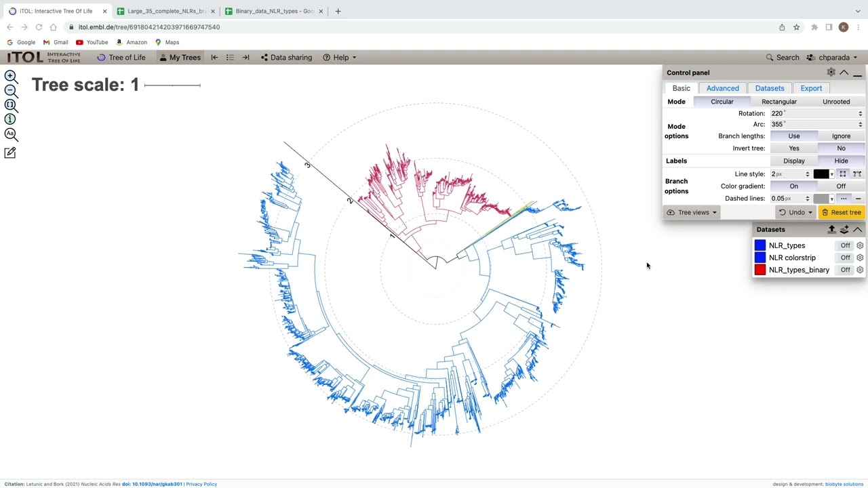868x488 pixels.
Task: Turn on NLR_types_binary dataset
Action: coord(846,270)
